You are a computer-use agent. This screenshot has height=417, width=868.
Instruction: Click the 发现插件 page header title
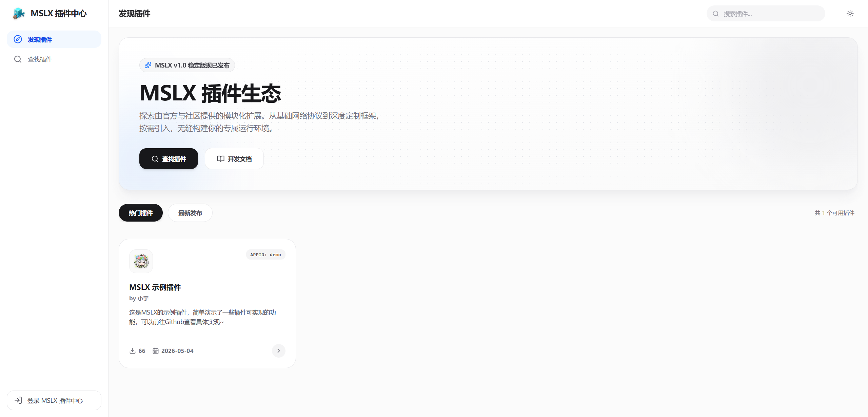click(x=134, y=14)
